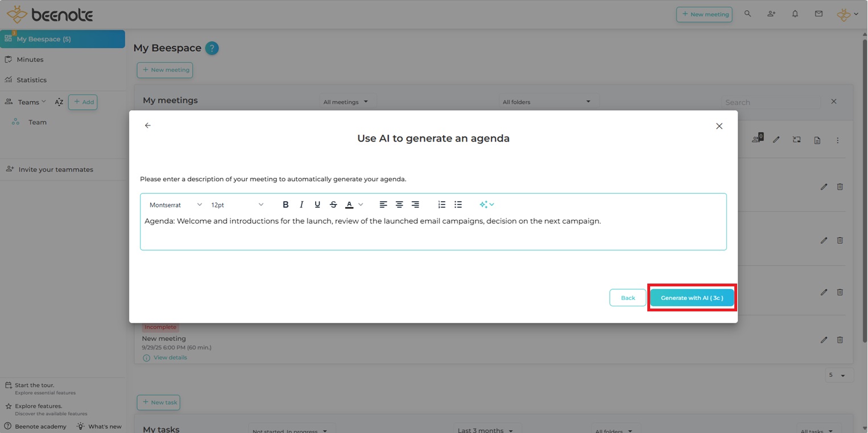
Task: Align description text to the right
Action: click(415, 205)
